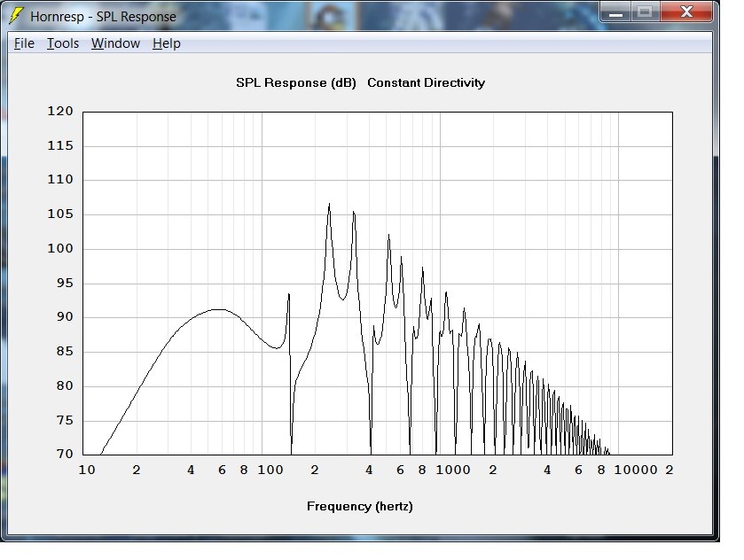This screenshot has width=744, height=560.
Task: Click the 10000 Hz x-axis label
Action: pos(636,471)
